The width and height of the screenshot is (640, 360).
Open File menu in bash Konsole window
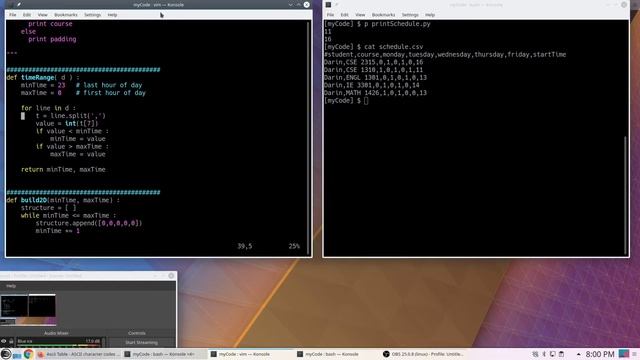pyautogui.click(x=330, y=15)
